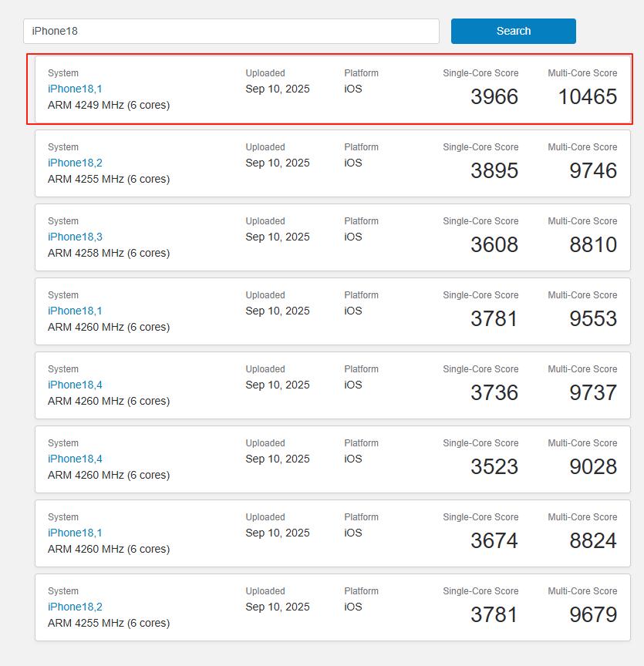Open iPhone18,2 link scoring 9679 multi-core
This screenshot has width=644, height=666.
coord(75,607)
